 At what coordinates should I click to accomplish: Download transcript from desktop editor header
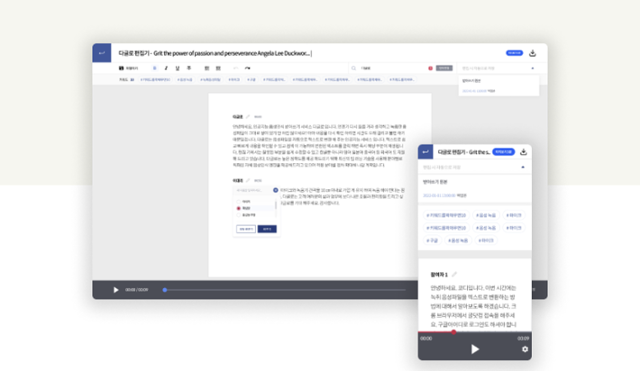coord(532,53)
